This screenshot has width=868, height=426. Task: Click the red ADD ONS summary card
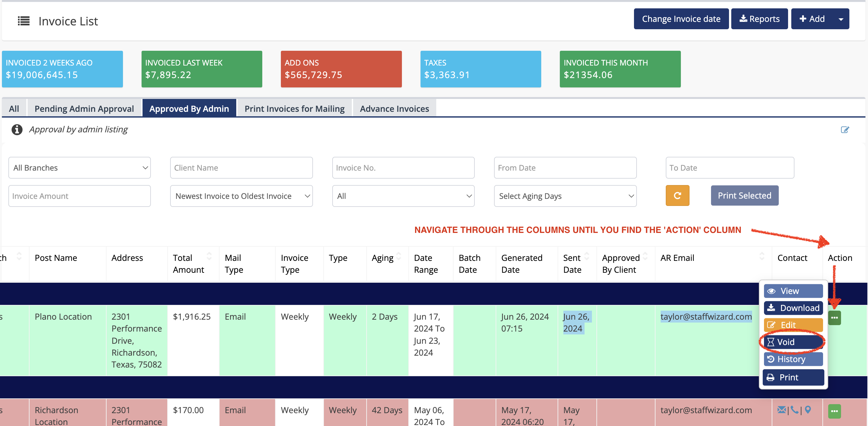click(x=341, y=69)
